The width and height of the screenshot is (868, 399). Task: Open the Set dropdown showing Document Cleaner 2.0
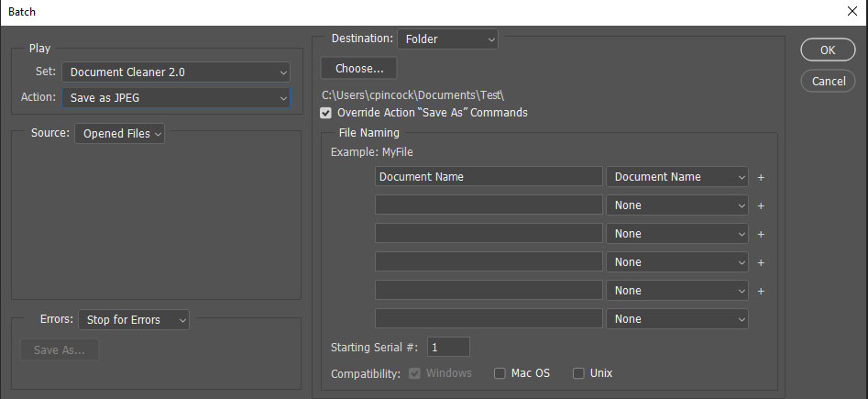pyautogui.click(x=176, y=72)
